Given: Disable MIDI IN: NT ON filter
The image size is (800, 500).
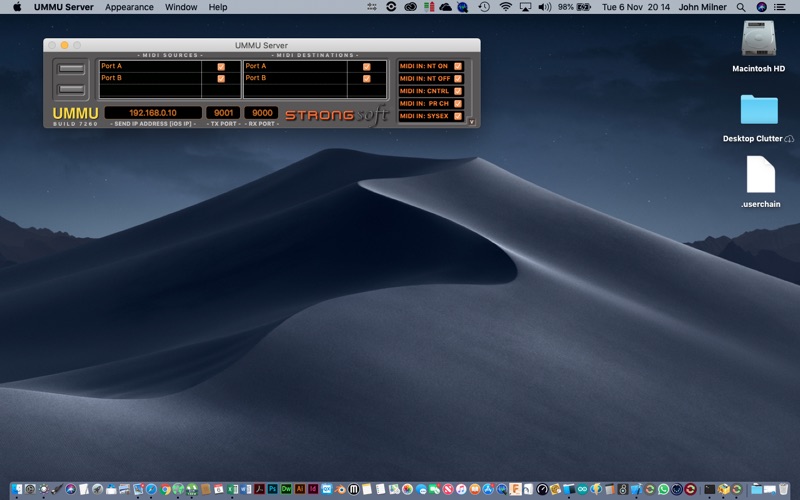Looking at the screenshot, I should pos(458,66).
